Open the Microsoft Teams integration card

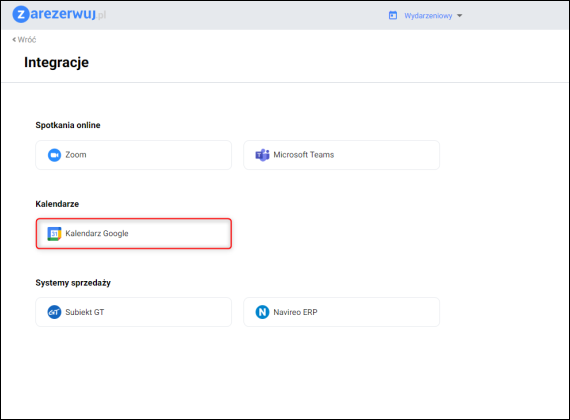(341, 155)
